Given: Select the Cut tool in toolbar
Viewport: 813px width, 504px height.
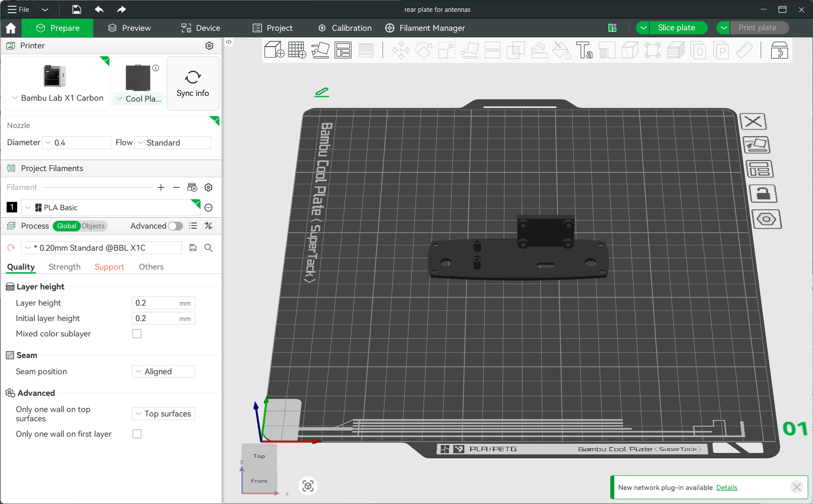Looking at the screenshot, I should pyautogui.click(x=492, y=50).
